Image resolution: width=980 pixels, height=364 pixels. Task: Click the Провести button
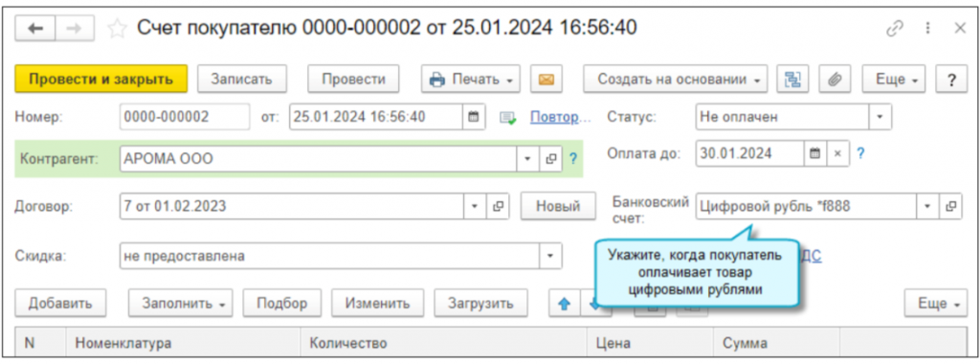[x=353, y=80]
